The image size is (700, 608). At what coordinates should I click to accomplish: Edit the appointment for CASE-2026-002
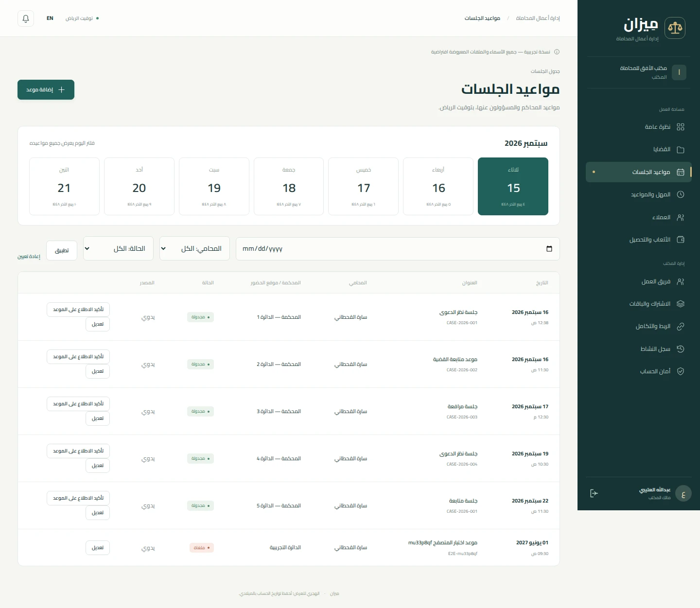[x=98, y=371]
